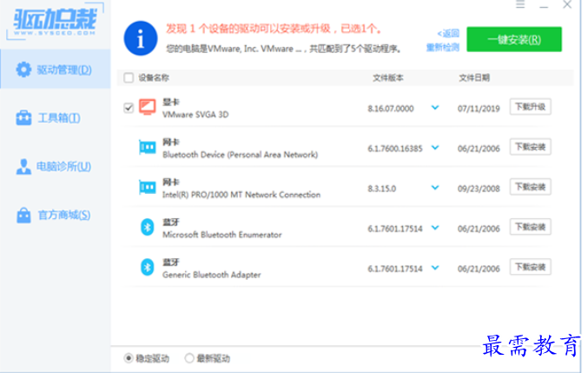Open the hamburger menu in title bar
This screenshot has width=588, height=373.
(520, 4)
